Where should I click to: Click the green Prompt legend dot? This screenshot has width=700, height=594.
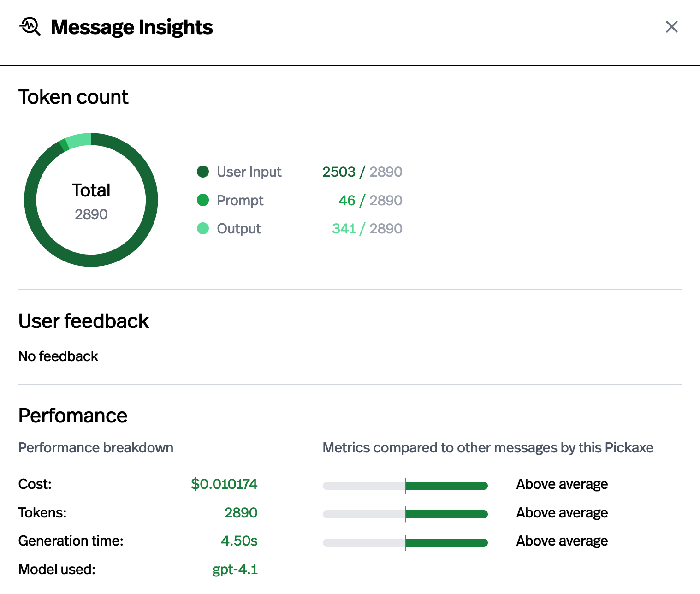click(x=203, y=200)
